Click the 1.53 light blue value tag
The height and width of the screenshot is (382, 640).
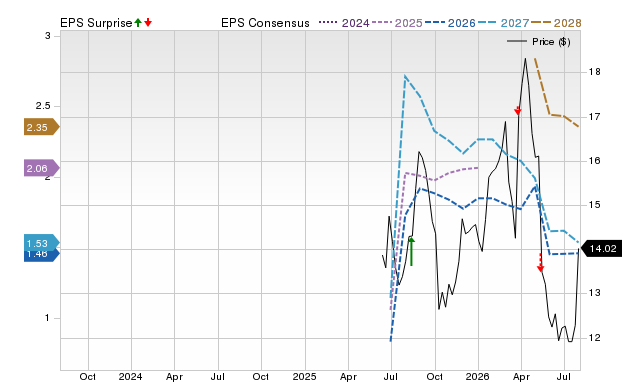[x=42, y=243]
